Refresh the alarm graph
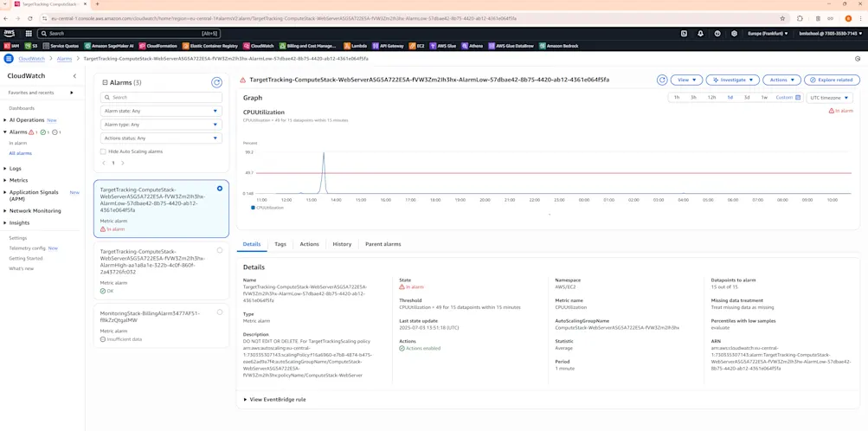The image size is (868, 431). point(662,80)
